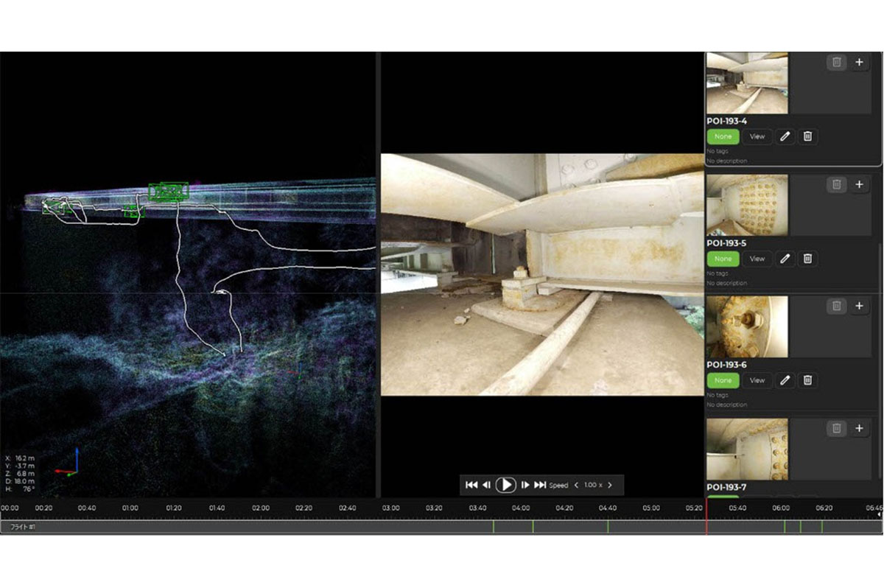Image resolution: width=884 pixels, height=588 pixels.
Task: Skip to the end of the flight recording
Action: 540,485
